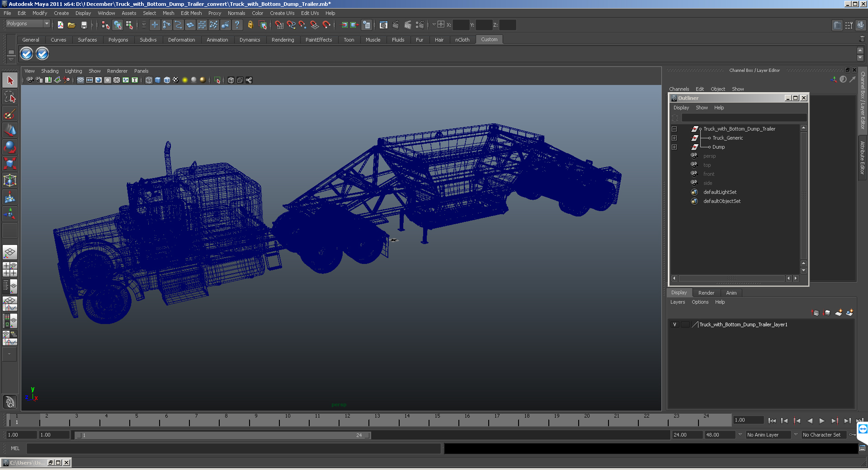The height and width of the screenshot is (470, 868).
Task: Toggle display type box of Truck layer1
Action: [685, 324]
